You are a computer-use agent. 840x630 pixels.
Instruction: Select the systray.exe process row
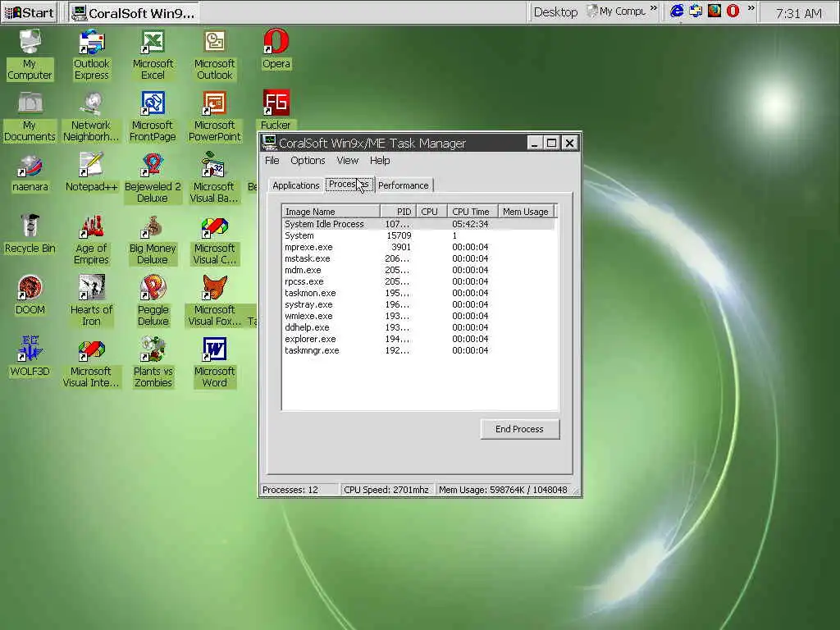coord(419,304)
